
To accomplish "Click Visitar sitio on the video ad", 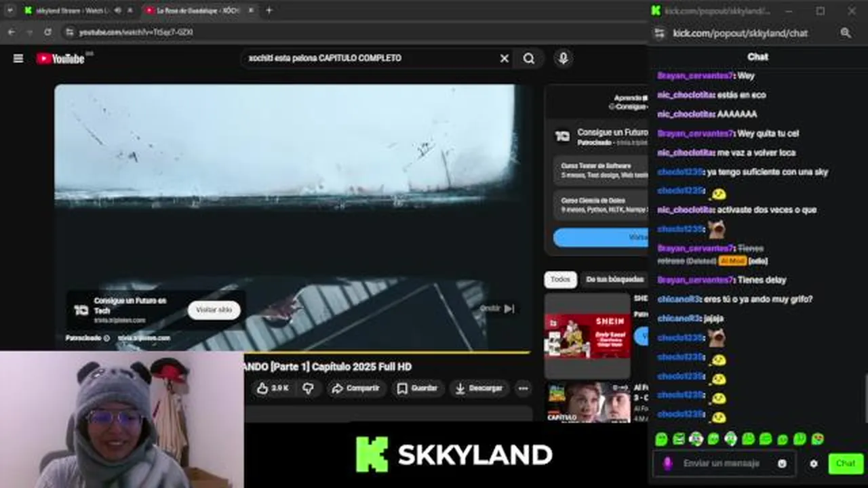I will coord(214,310).
